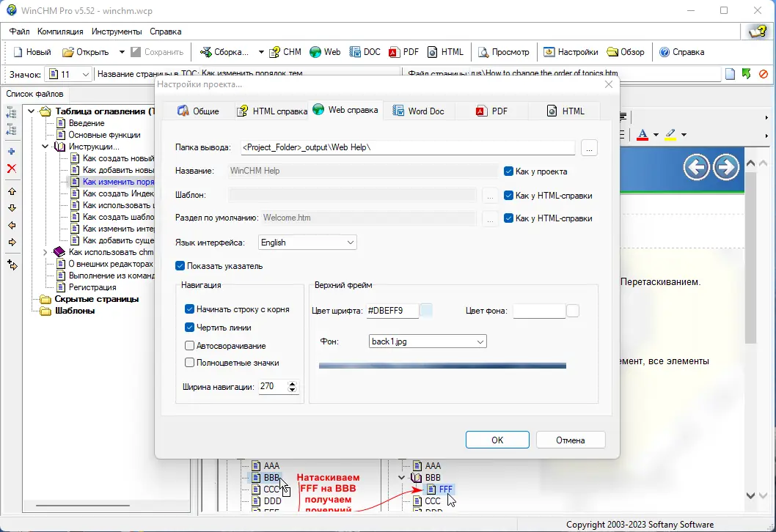Uncheck Как у HTML-справки for Шаблон
Image resolution: width=776 pixels, height=532 pixels.
[508, 196]
